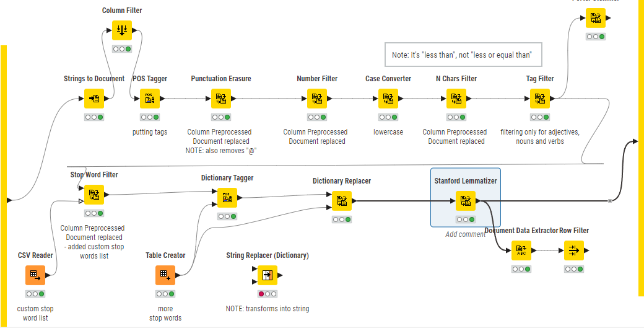Screen dimensions: 644x328
Task: Select the Stop Word Filter node
Action: [x=94, y=195]
